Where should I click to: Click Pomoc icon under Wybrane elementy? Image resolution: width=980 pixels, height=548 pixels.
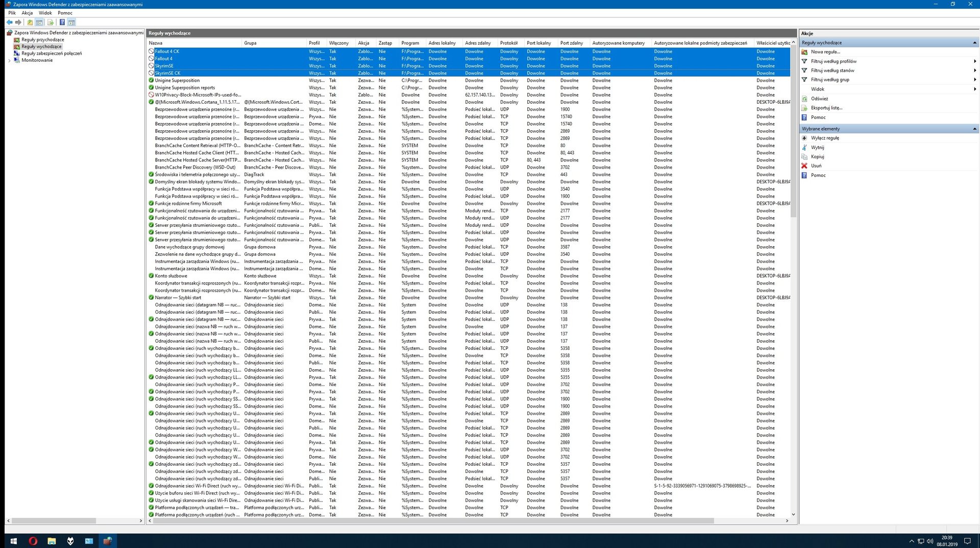[804, 176]
